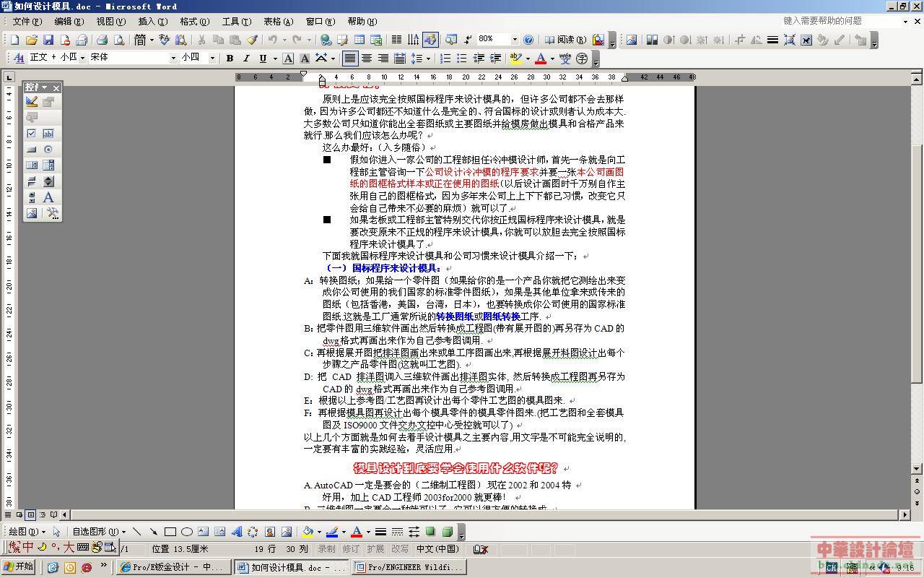Select the Arrow drawing tool
The image size is (924, 578).
click(154, 532)
